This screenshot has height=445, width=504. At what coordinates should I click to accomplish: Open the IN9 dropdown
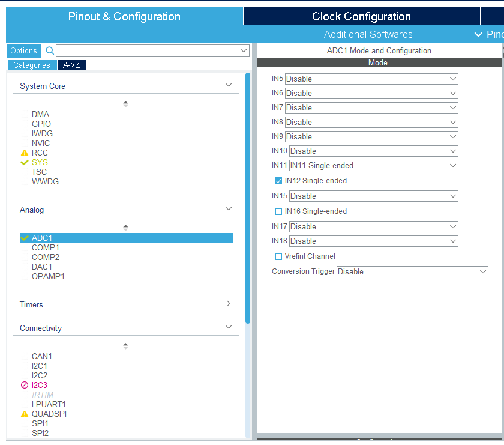pyautogui.click(x=371, y=137)
